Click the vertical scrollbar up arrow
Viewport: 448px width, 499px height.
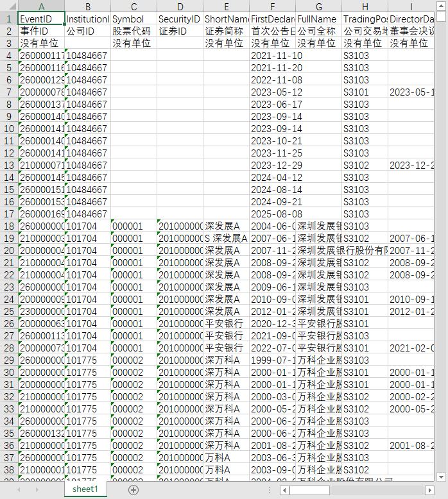click(x=441, y=6)
